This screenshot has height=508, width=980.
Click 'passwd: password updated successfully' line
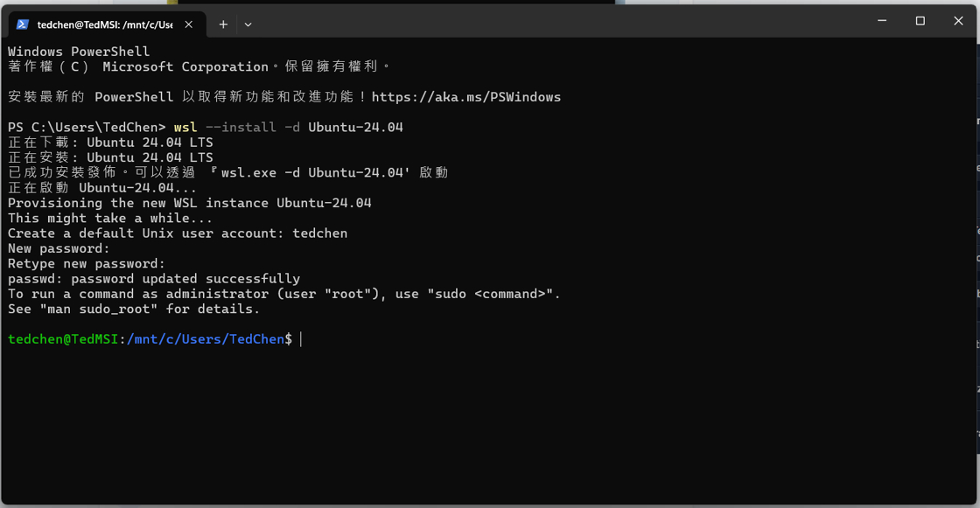[x=154, y=279]
